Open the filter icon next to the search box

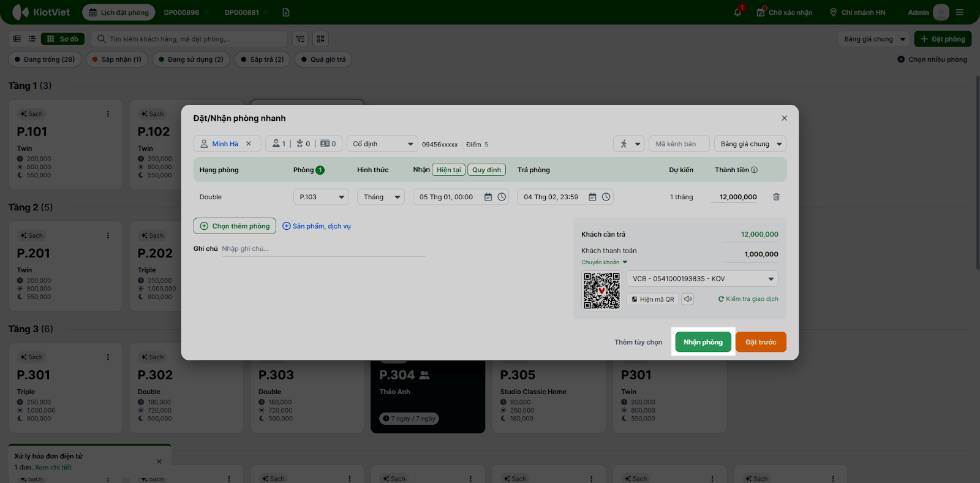pyautogui.click(x=300, y=39)
